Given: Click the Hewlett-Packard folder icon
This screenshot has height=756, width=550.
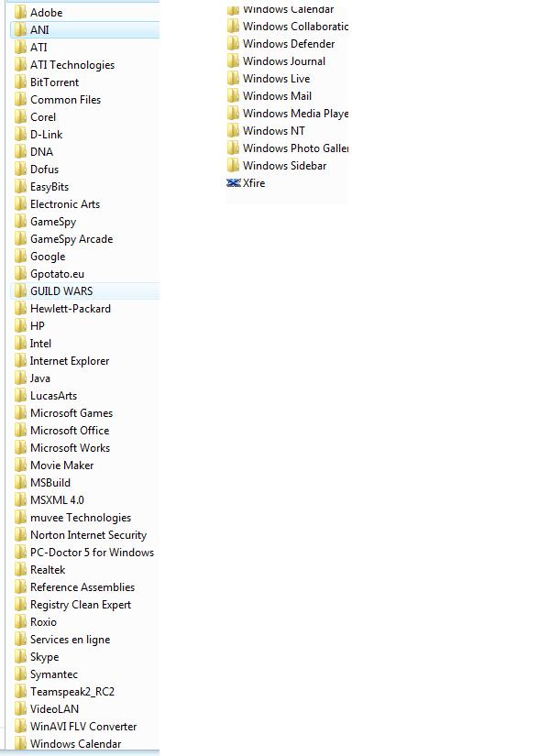Looking at the screenshot, I should (x=20, y=308).
